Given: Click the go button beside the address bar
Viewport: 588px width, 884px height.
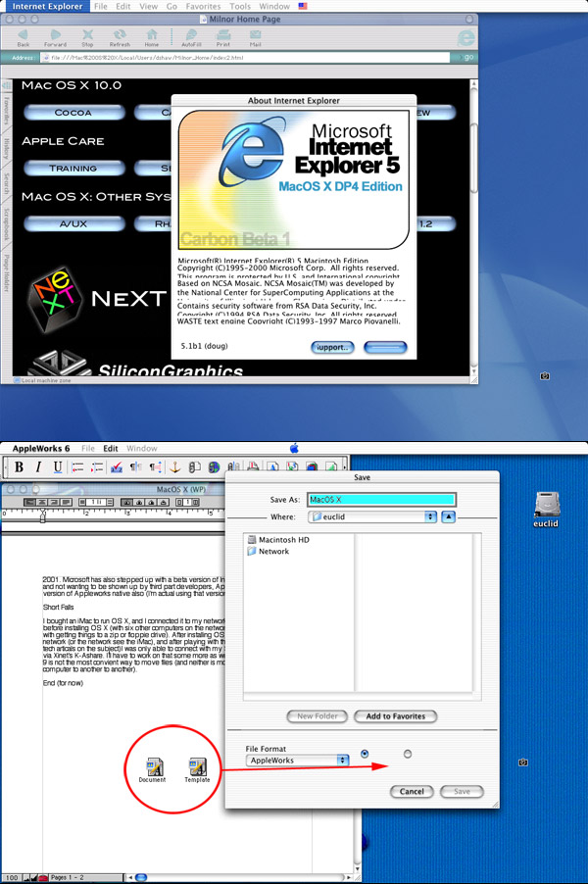Looking at the screenshot, I should point(465,58).
